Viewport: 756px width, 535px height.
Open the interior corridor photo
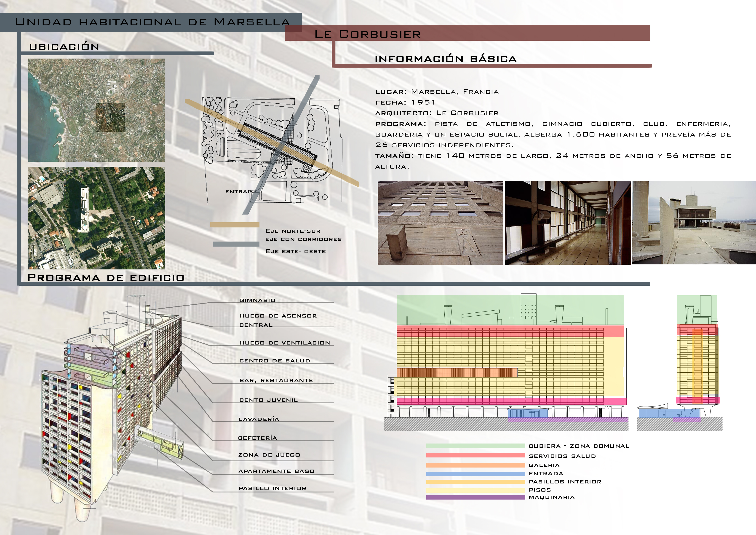click(568, 223)
